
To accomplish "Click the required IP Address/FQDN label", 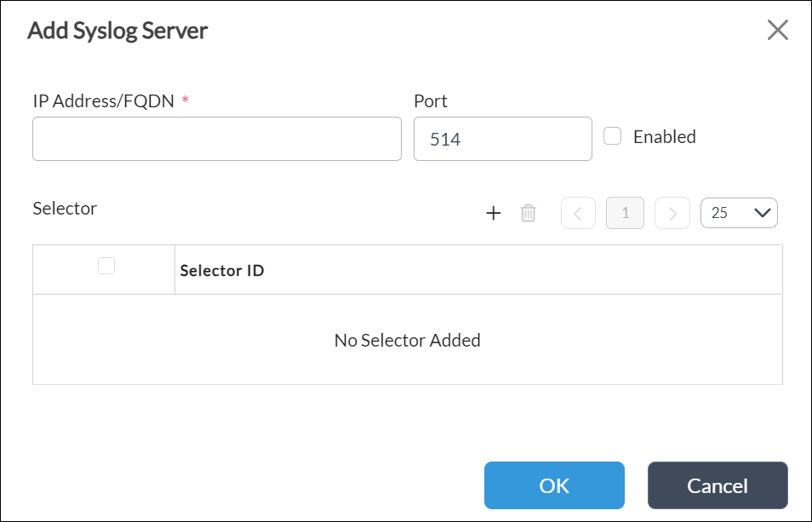I will (x=102, y=100).
